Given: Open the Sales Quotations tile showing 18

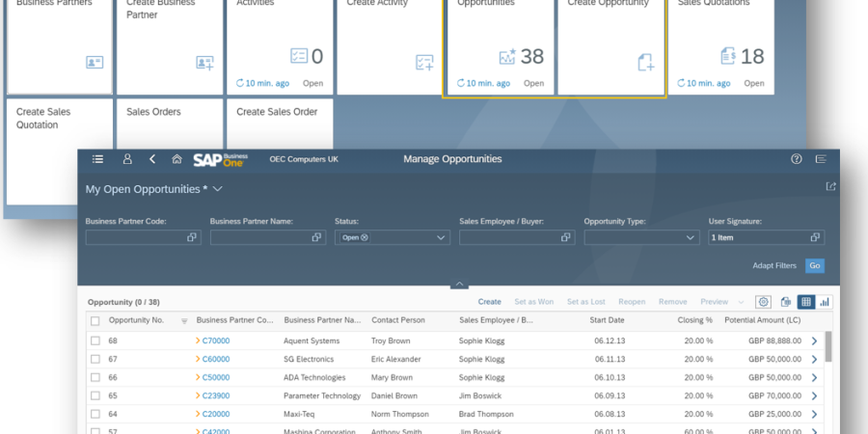Looking at the screenshot, I should pyautogui.click(x=721, y=47).
